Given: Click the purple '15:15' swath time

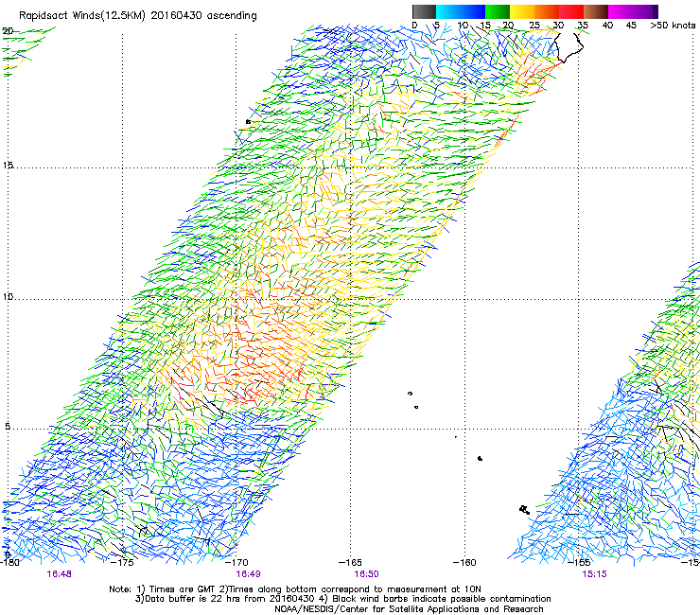Looking at the screenshot, I should pos(594,574).
